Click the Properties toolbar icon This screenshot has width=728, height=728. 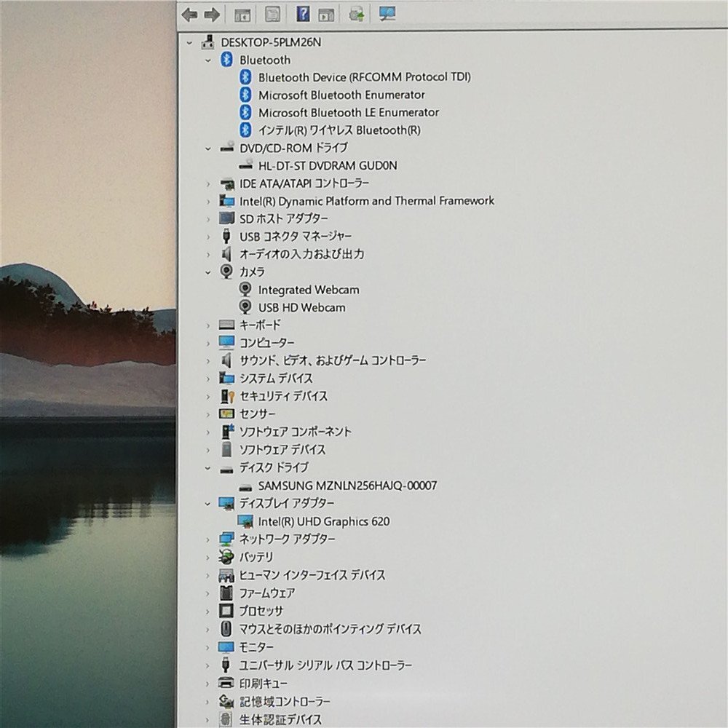click(272, 14)
